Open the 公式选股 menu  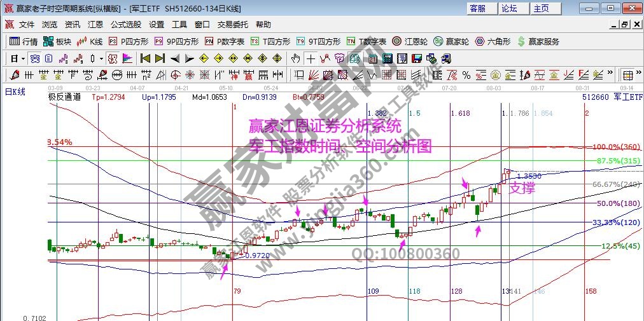[126, 25]
